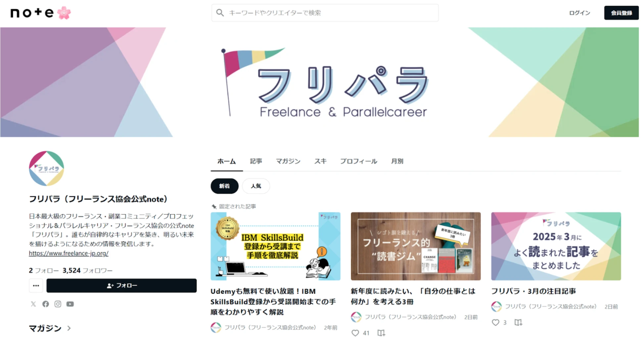Open the 月別 tab

(x=397, y=161)
